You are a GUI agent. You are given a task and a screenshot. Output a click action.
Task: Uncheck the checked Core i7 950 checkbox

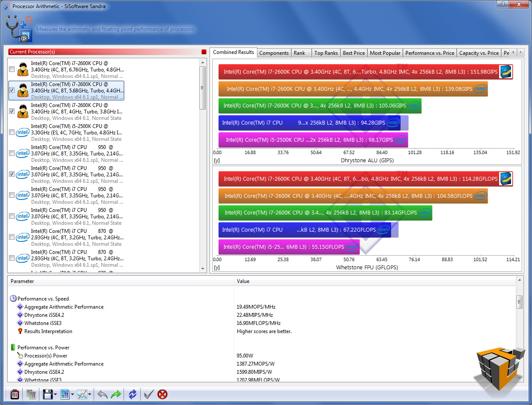(x=12, y=174)
